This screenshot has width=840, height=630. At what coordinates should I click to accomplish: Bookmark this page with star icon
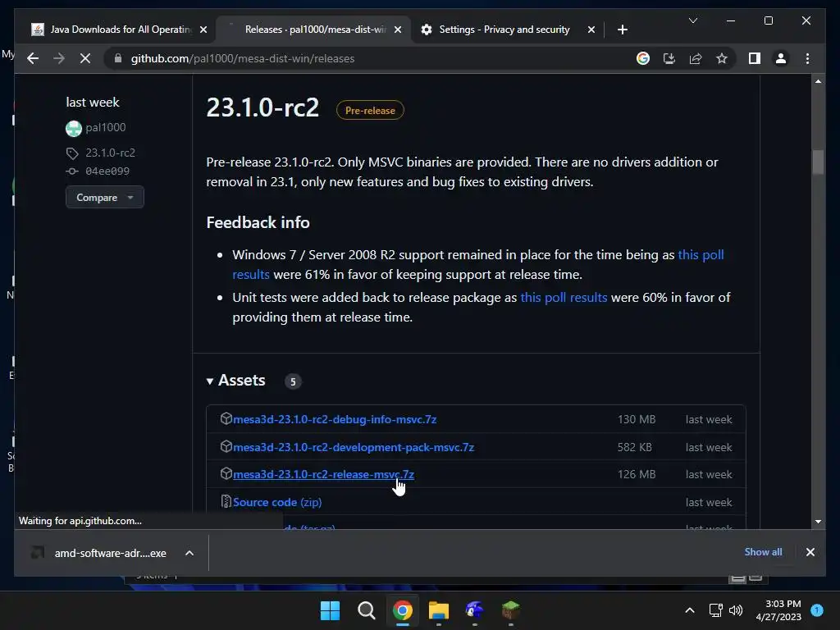(x=722, y=58)
